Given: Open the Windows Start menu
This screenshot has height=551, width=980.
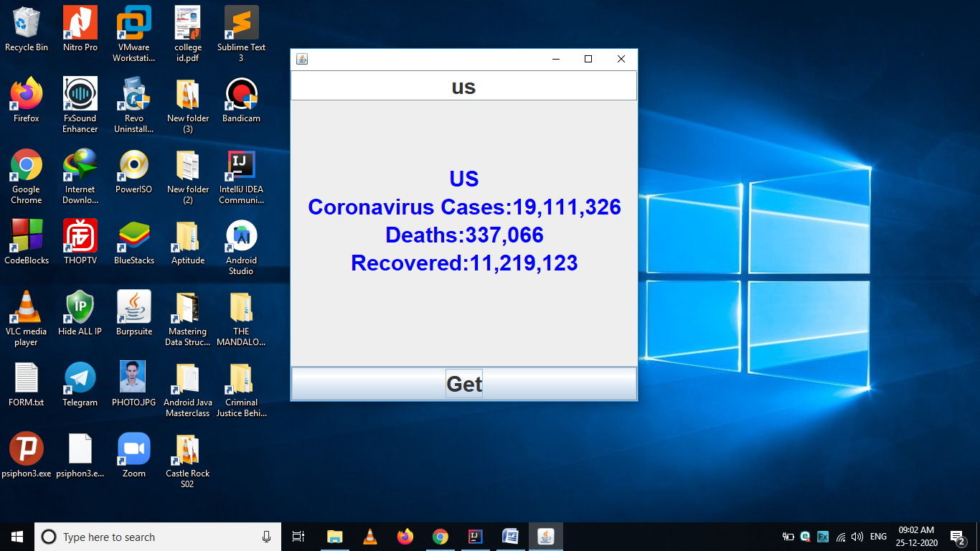Looking at the screenshot, I should pyautogui.click(x=17, y=537).
